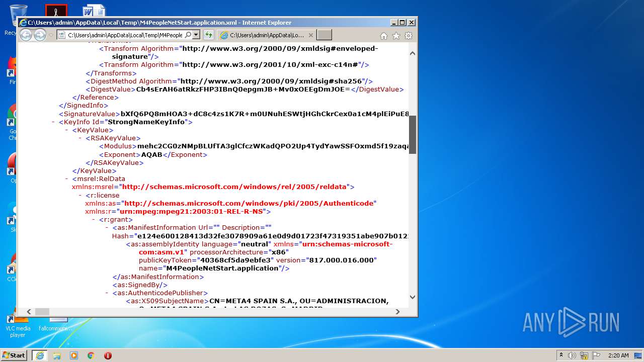Show hidden tray icons arrow

(x=561, y=355)
